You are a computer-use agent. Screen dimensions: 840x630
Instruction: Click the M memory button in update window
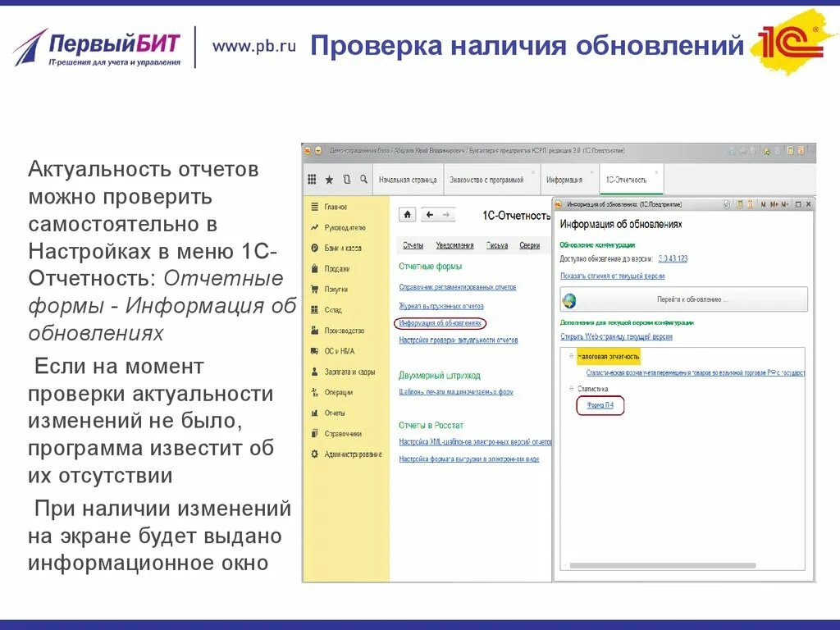pos(764,204)
